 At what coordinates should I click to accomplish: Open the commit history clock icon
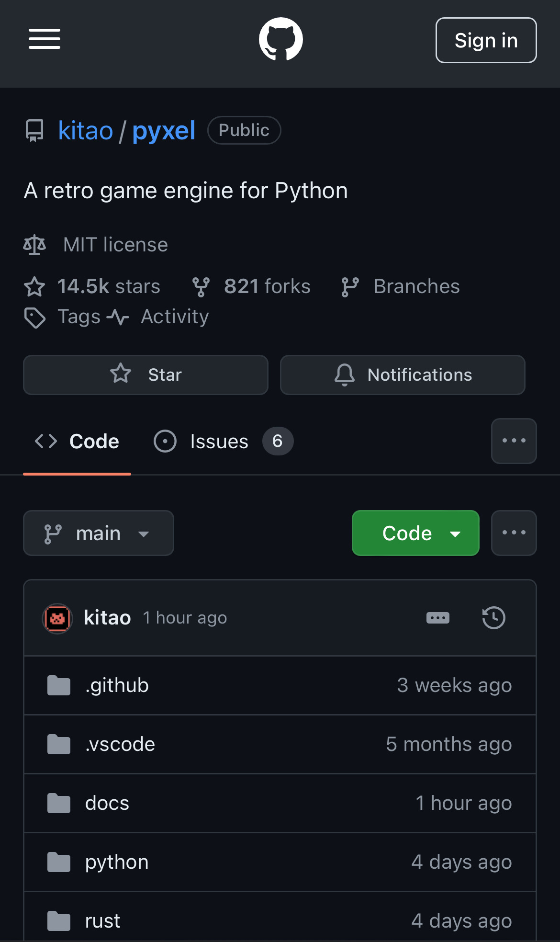coord(493,617)
